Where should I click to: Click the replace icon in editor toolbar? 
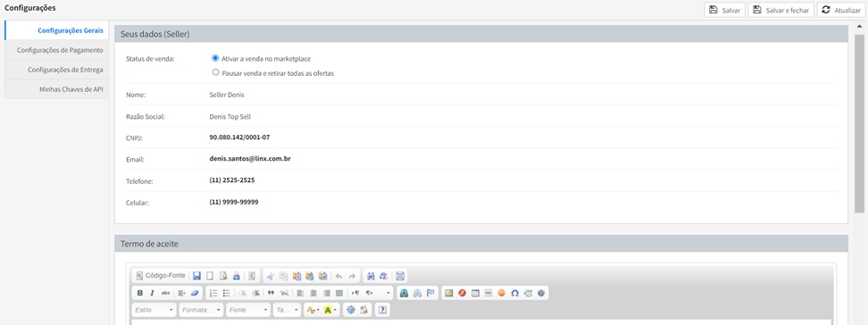[x=384, y=276]
